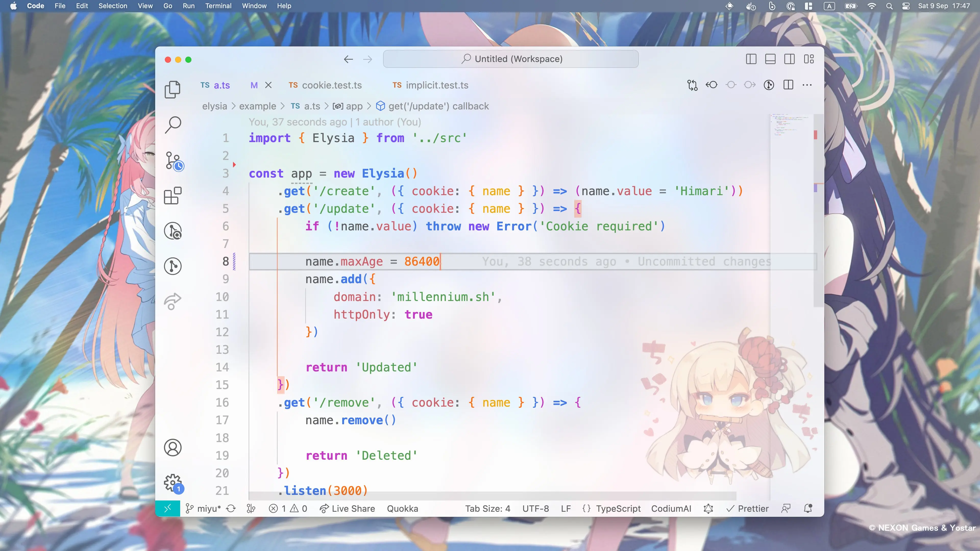Open the Search view in activity bar
This screenshot has height=551, width=980.
coord(173,124)
